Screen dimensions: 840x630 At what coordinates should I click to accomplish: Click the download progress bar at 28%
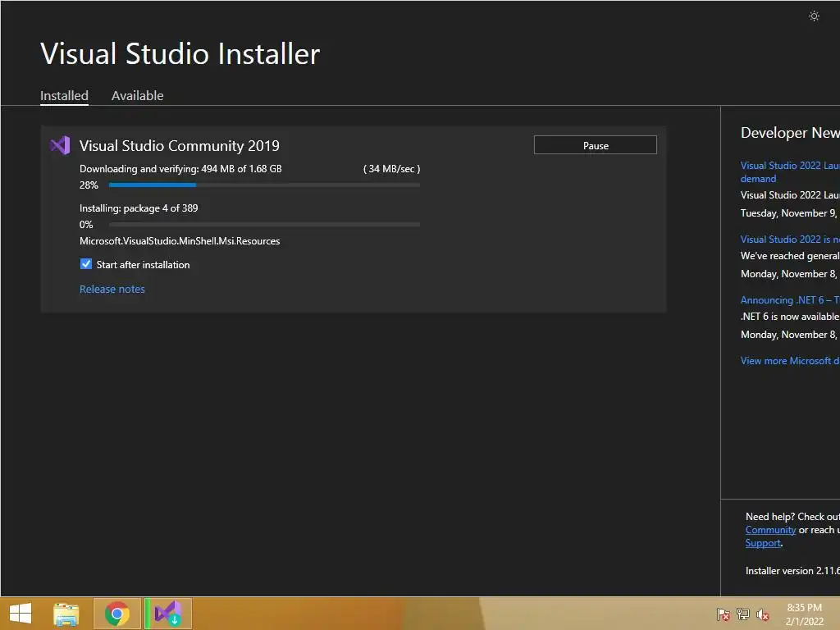pyautogui.click(x=264, y=185)
